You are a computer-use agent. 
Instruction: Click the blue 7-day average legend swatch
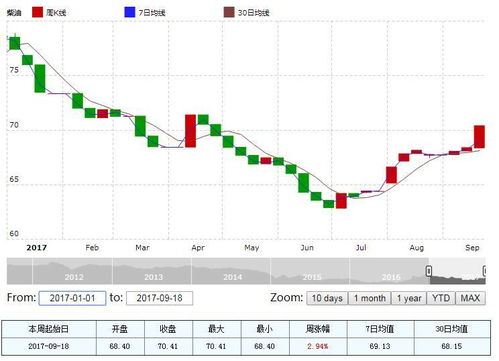(x=129, y=12)
